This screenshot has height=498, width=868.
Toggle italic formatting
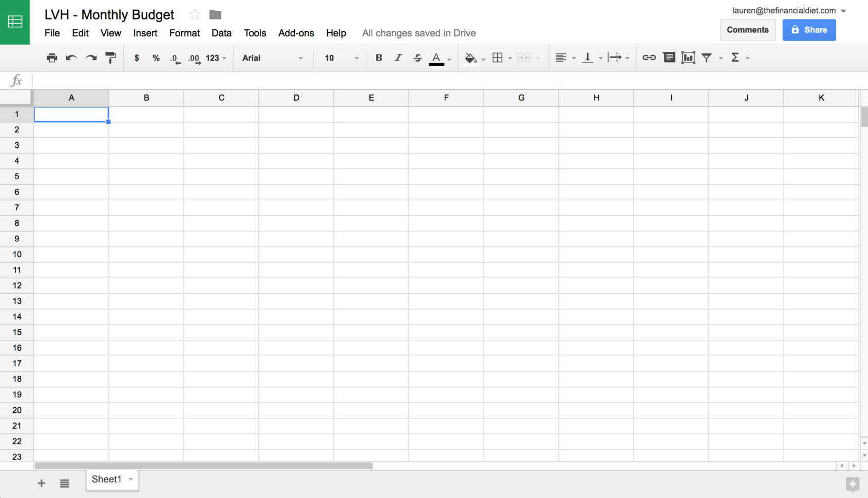click(x=398, y=58)
